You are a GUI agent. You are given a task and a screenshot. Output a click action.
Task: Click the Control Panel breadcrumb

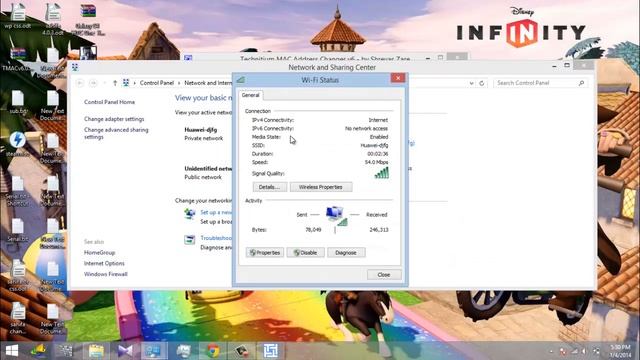pos(157,83)
